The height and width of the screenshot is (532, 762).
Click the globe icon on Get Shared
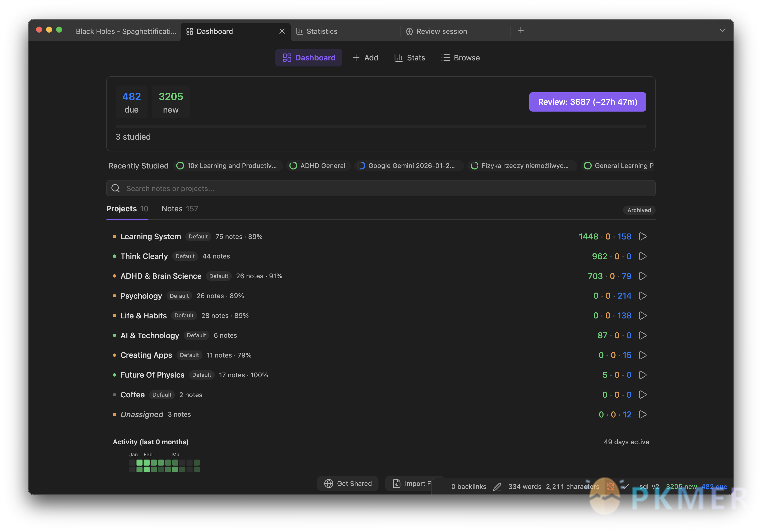click(329, 484)
